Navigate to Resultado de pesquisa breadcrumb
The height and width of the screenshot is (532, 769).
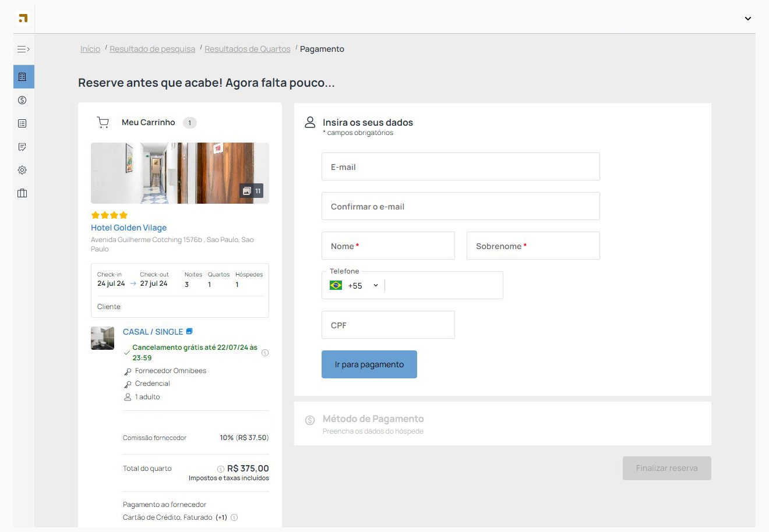point(152,49)
